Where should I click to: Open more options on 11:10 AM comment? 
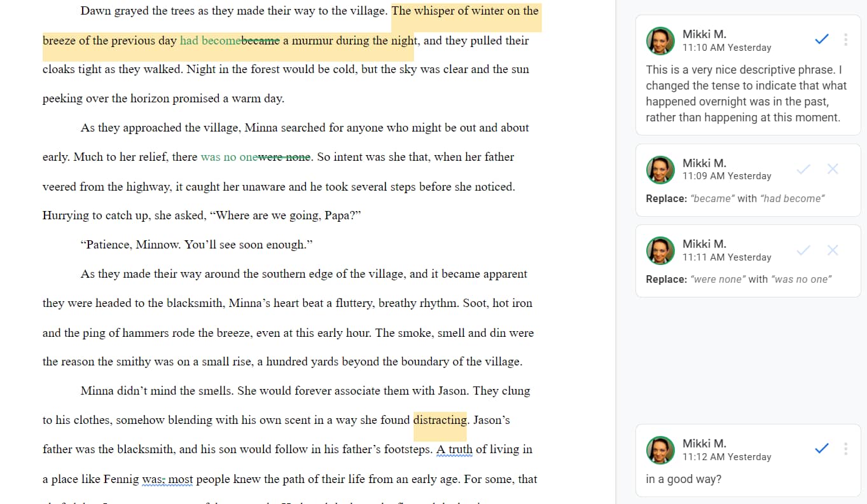tap(845, 39)
